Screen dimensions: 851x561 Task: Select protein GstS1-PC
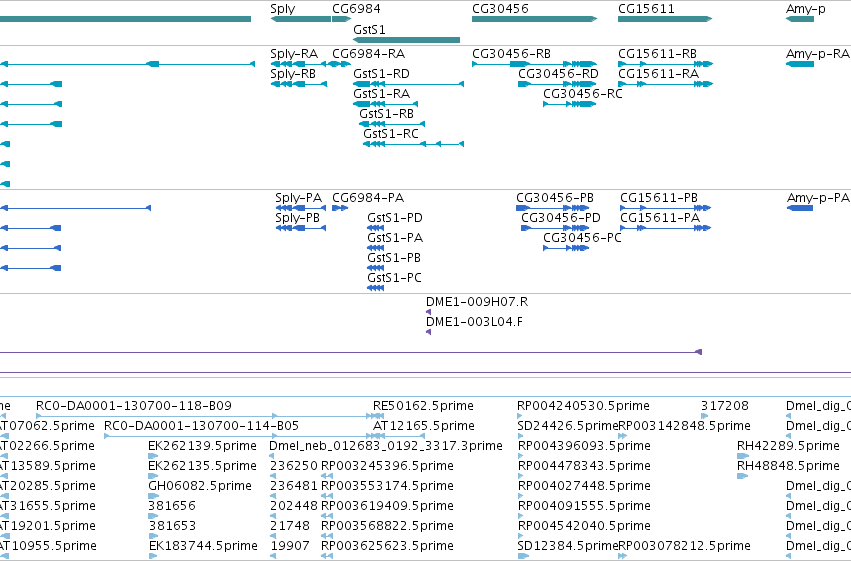(394, 278)
